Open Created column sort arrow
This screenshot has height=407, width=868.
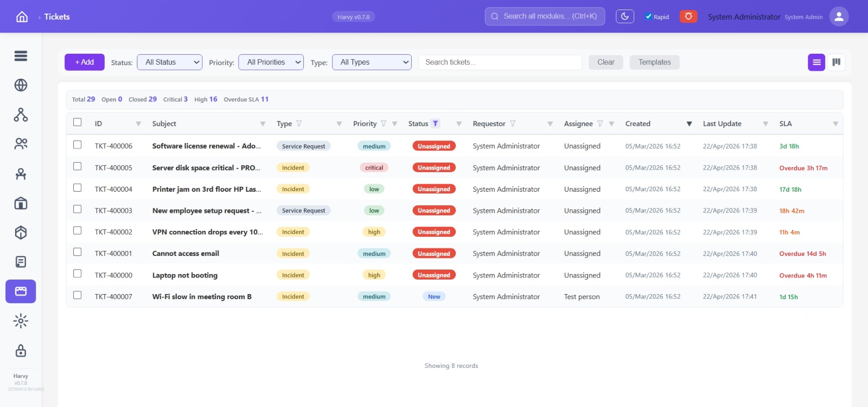pyautogui.click(x=689, y=124)
